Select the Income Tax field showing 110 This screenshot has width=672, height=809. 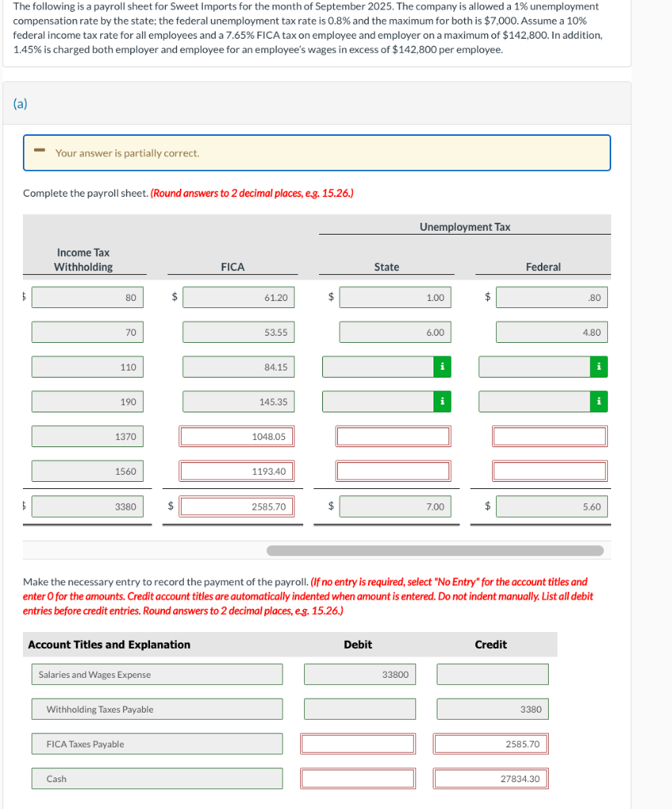pyautogui.click(x=87, y=367)
